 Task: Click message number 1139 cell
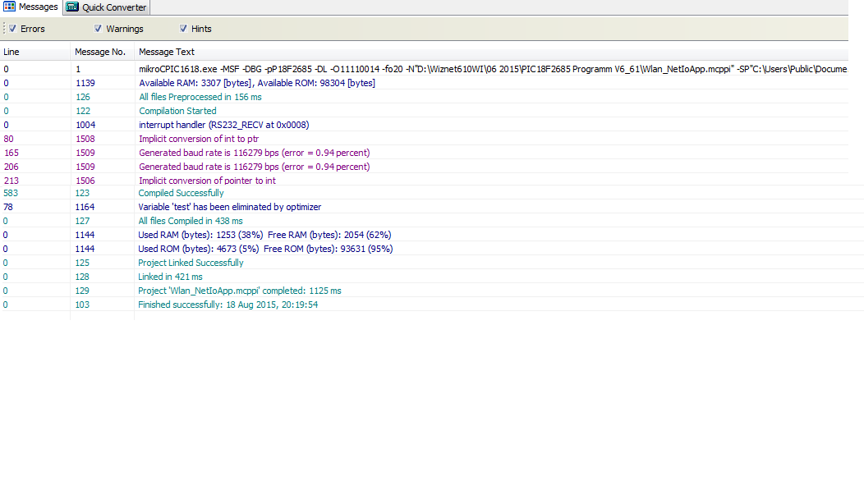85,83
